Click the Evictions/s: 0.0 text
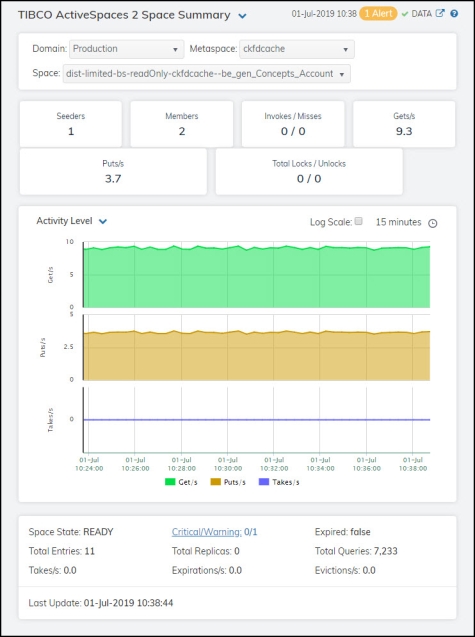The image size is (475, 637). 345,570
